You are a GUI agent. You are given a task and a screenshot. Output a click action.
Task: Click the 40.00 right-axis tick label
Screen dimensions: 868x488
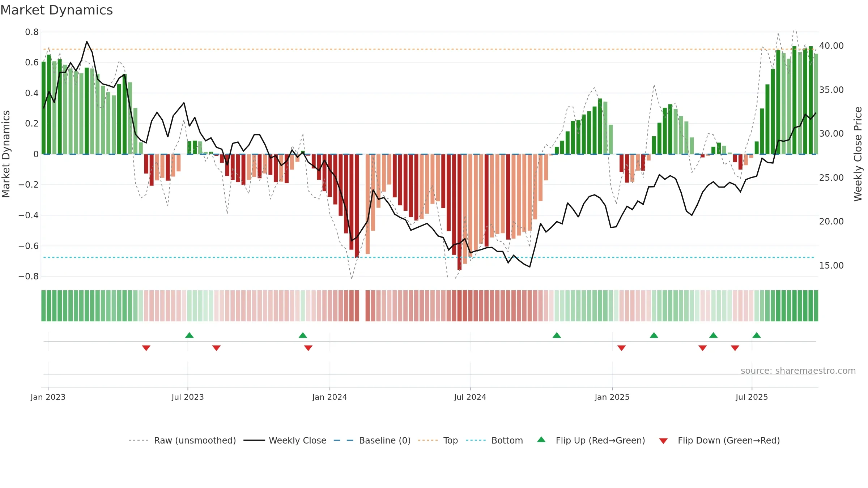[x=831, y=46]
